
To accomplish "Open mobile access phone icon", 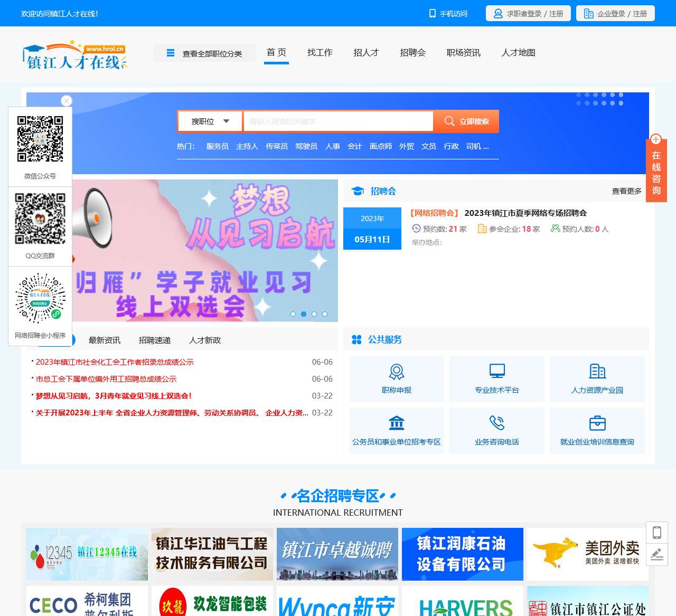I will 433,13.
